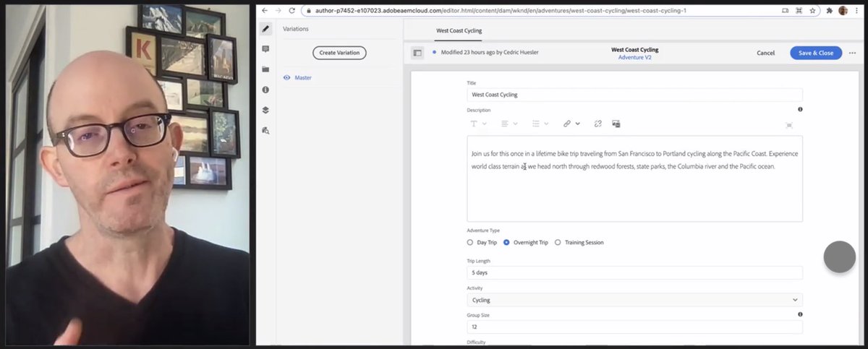
Task: Click the insert asset image icon
Action: [616, 124]
